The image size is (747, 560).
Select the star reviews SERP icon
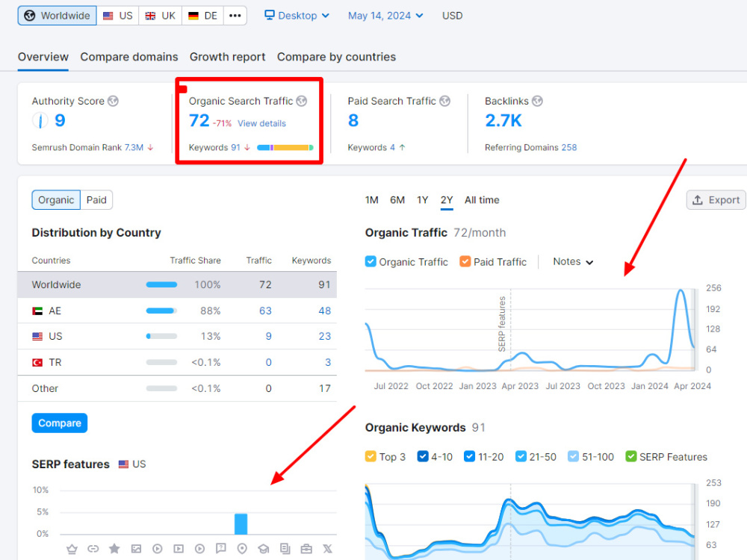[x=114, y=549]
